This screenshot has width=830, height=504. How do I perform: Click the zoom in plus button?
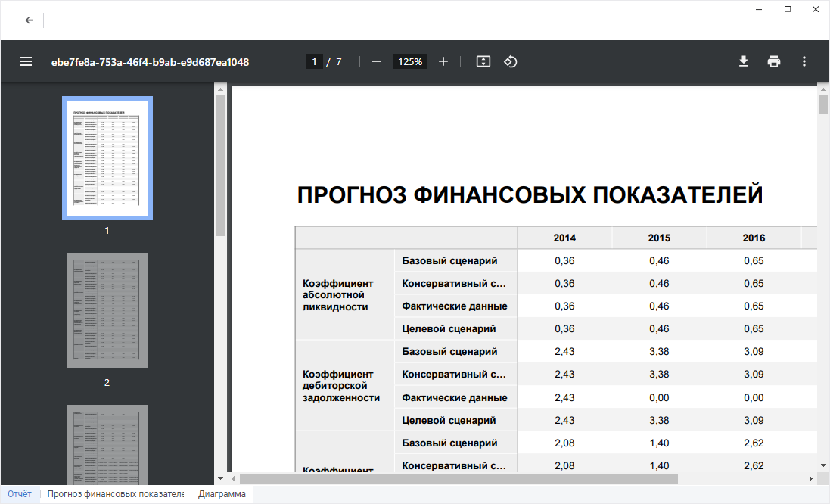(443, 61)
